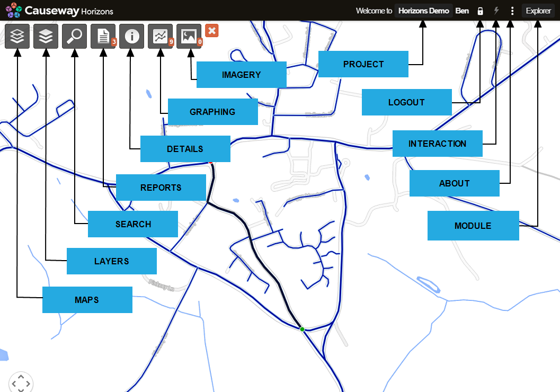Open the Maps panel icon
560x392 pixels.
[17, 36]
